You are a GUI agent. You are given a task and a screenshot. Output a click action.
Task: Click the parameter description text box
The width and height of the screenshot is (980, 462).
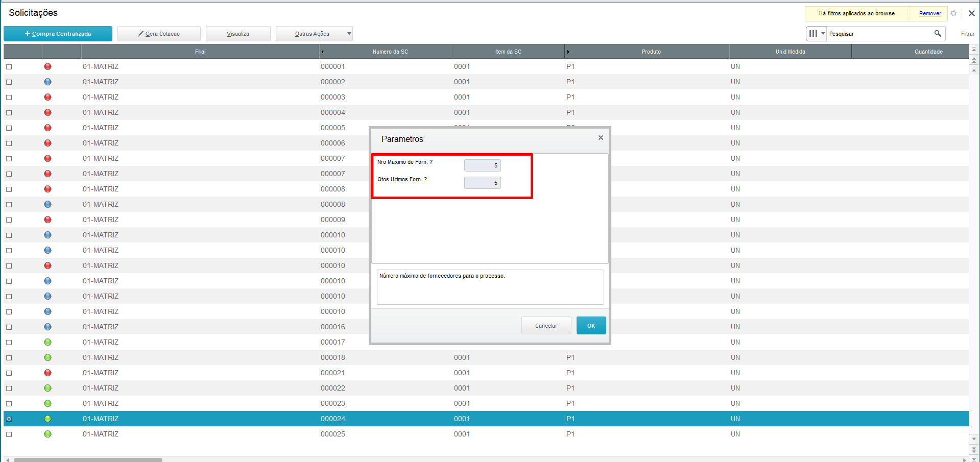[490, 287]
